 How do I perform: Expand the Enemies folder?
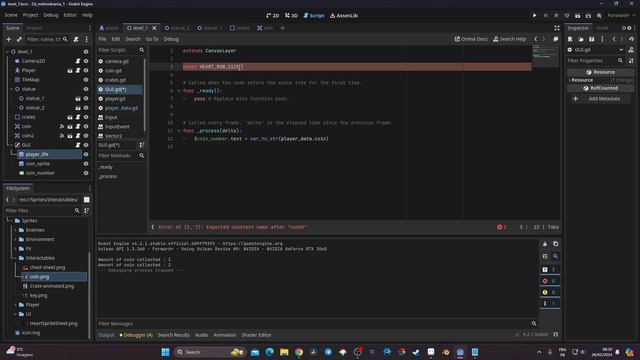click(16, 230)
